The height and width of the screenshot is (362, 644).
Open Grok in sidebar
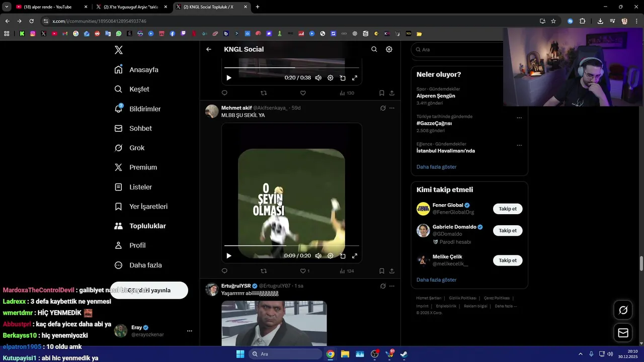coord(129,148)
